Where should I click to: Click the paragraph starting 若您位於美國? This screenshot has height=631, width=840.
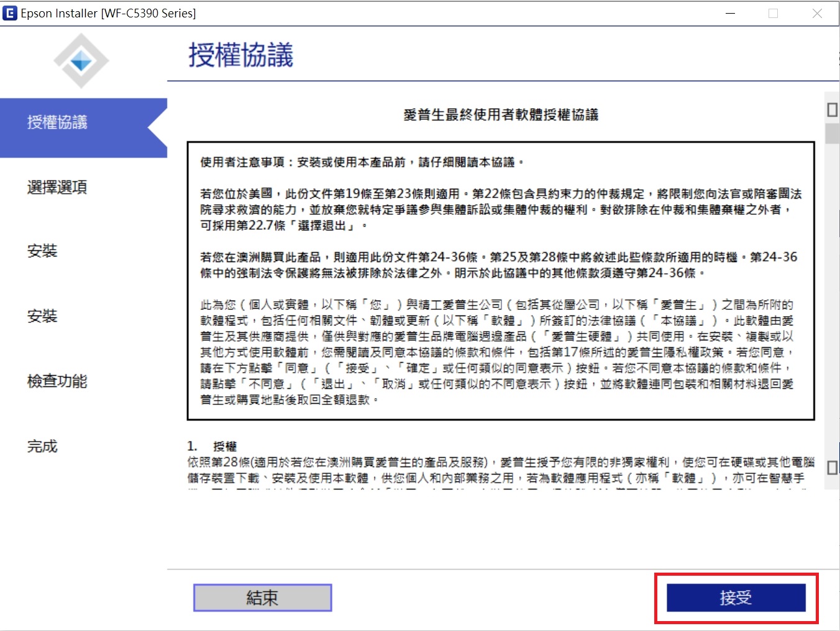tap(501, 209)
